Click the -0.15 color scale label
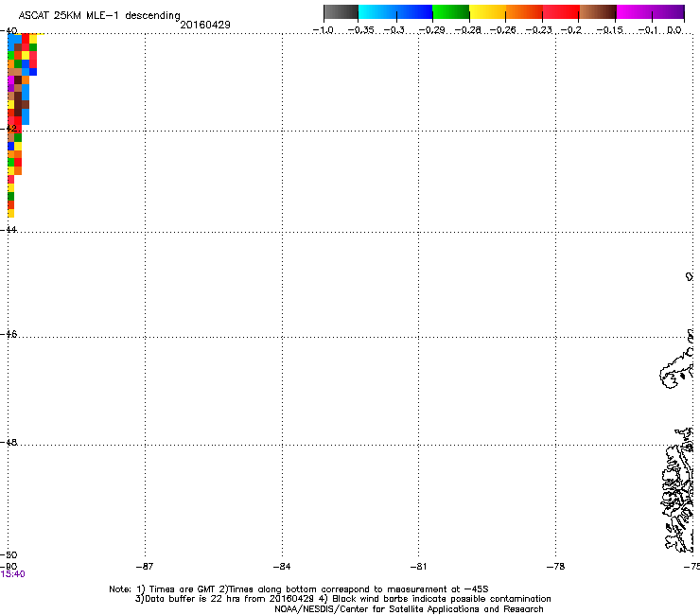700x615 pixels. coord(609,30)
